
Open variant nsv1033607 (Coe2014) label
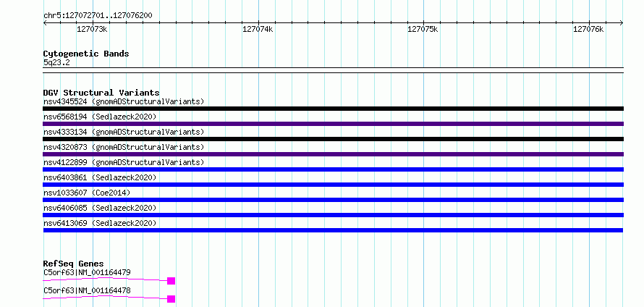(87, 193)
